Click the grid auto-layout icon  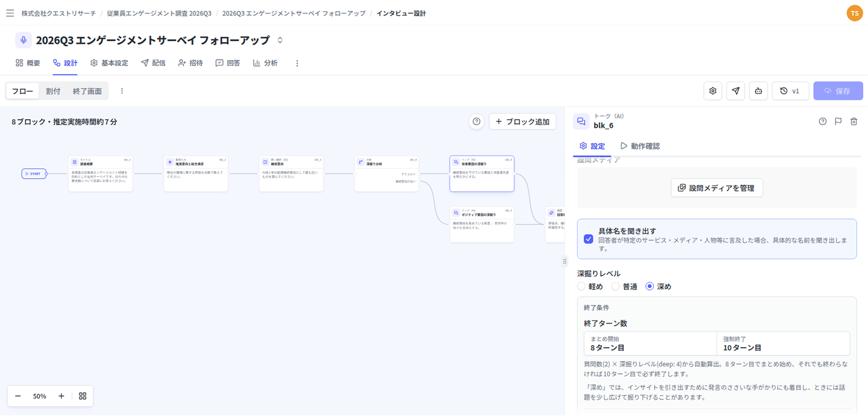pos(83,396)
